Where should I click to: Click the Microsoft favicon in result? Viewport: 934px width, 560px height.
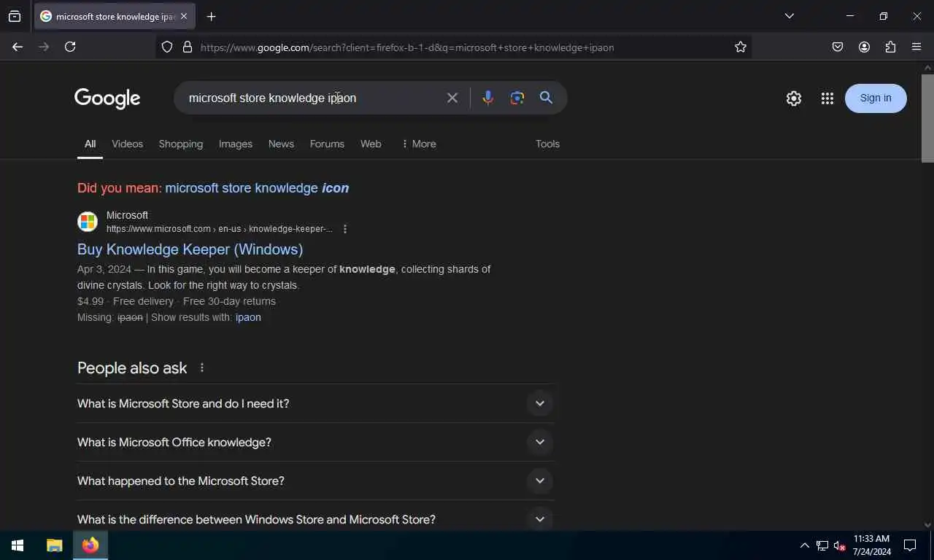(x=88, y=222)
